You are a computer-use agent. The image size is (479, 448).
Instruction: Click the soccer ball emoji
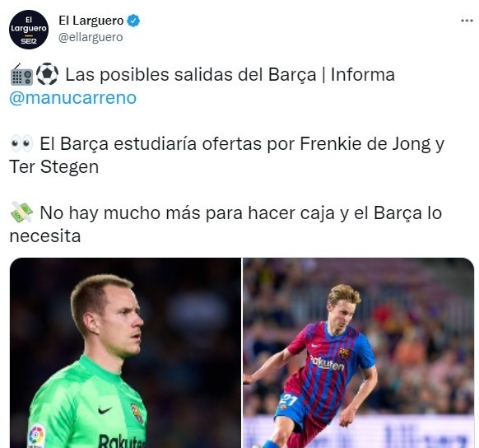48,74
